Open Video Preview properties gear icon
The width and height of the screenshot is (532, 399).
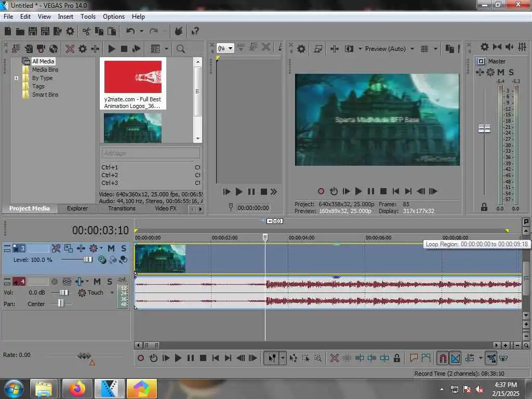tap(301, 49)
